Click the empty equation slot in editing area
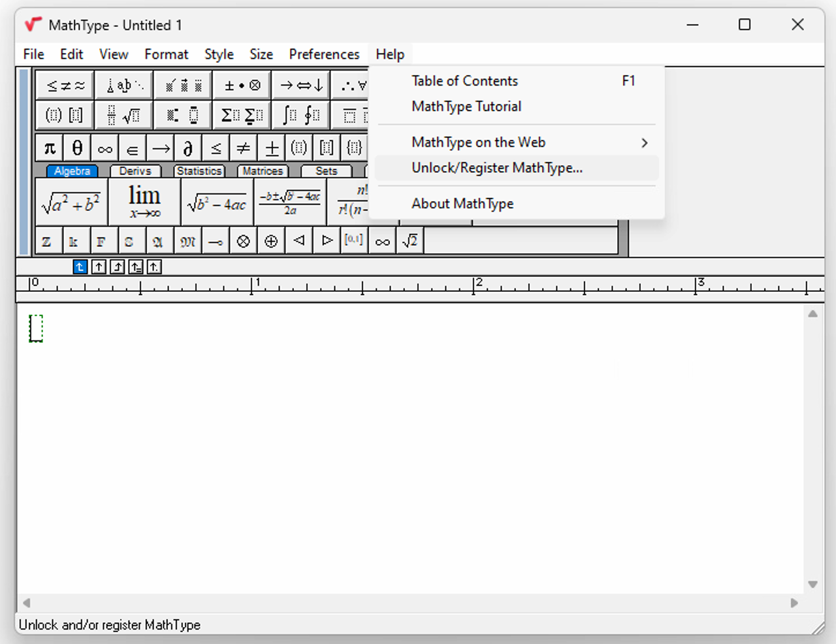This screenshot has width=836, height=644. (x=36, y=328)
